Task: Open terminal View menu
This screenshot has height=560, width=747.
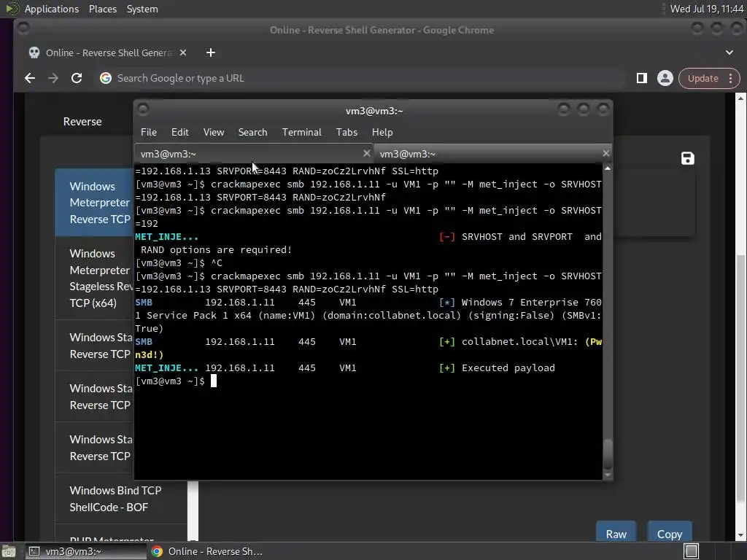Action: pos(214,132)
